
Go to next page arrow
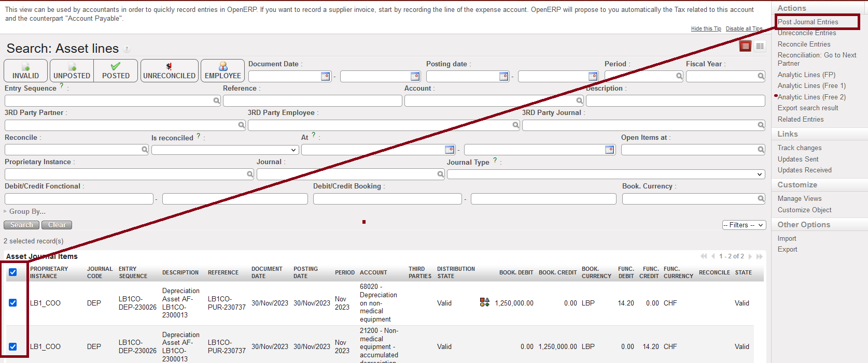750,256
